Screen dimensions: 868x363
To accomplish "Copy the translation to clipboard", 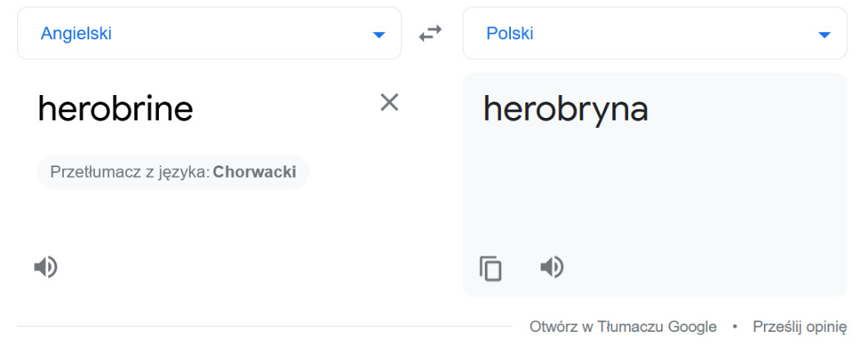I will pyautogui.click(x=491, y=268).
